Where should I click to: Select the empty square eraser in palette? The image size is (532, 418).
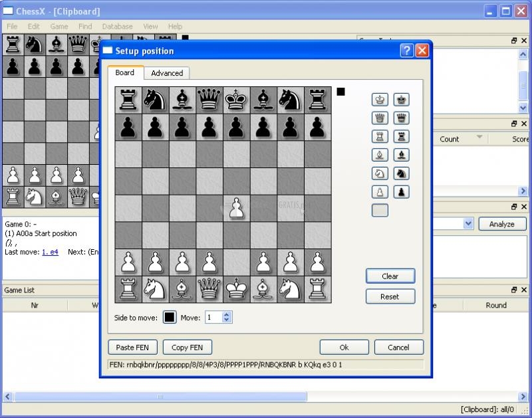380,210
